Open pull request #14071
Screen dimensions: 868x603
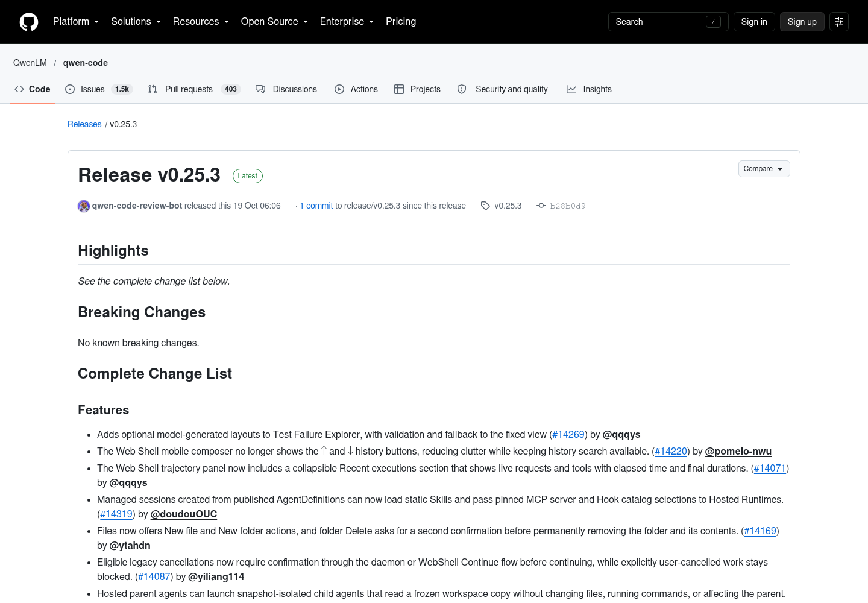770,469
